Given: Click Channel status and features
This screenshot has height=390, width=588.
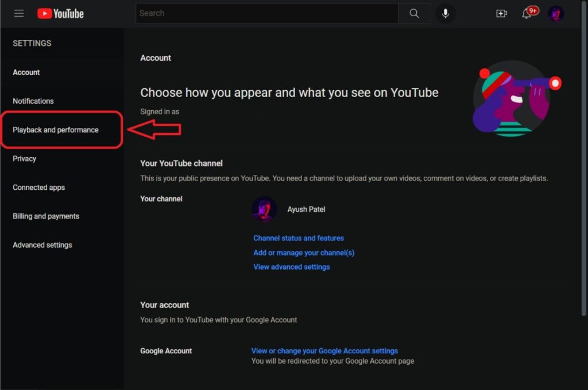Looking at the screenshot, I should (x=299, y=238).
